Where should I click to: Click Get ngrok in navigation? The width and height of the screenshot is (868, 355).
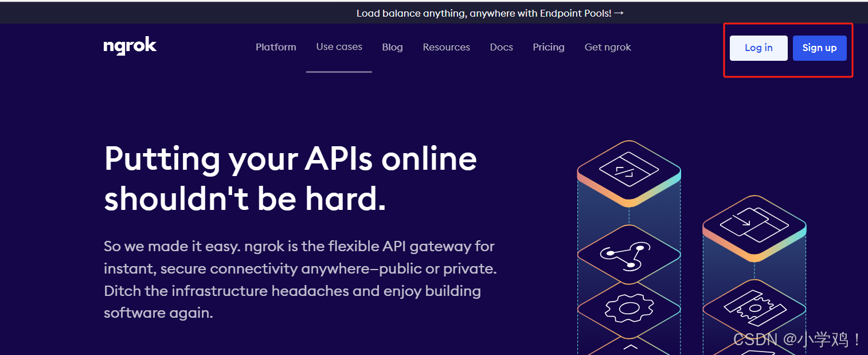point(608,47)
